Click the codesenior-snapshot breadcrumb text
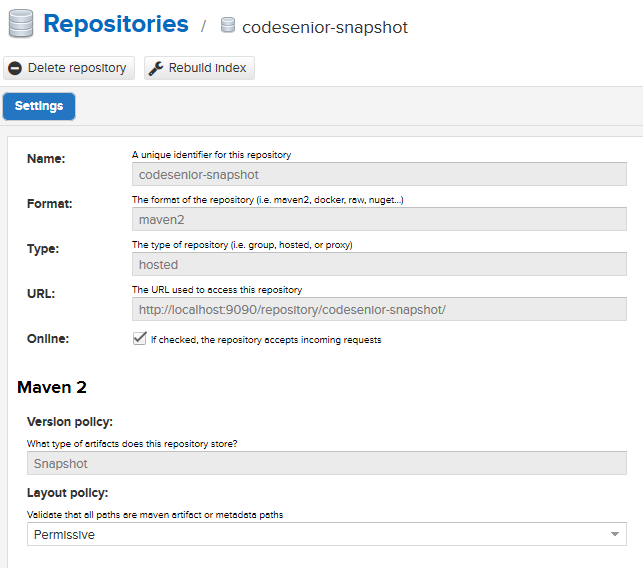 (x=325, y=27)
